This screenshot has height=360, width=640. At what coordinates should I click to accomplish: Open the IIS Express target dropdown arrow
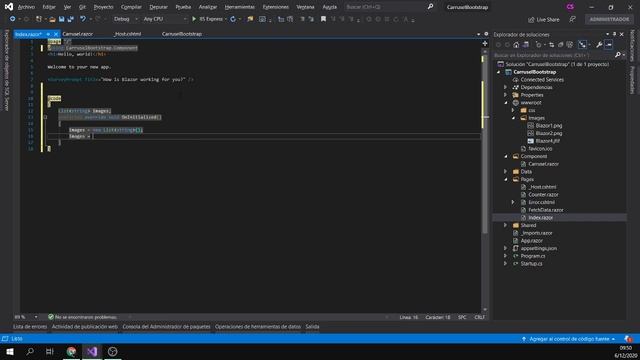[226, 19]
